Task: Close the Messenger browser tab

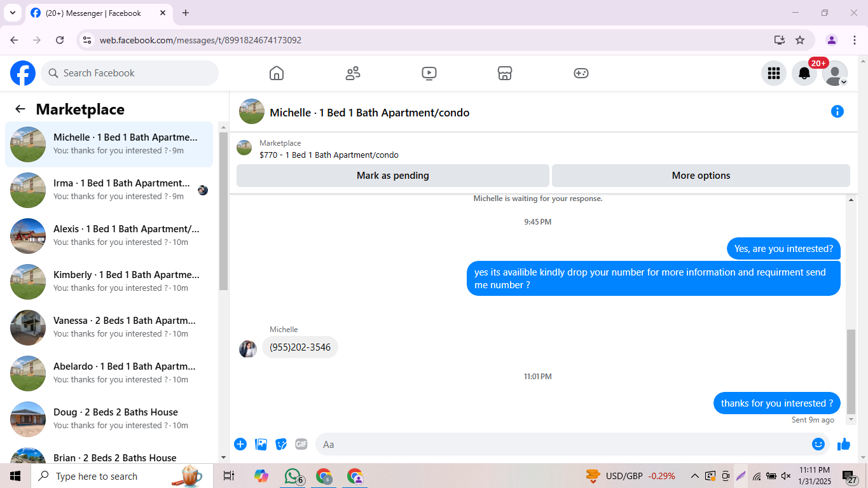Action: click(163, 13)
